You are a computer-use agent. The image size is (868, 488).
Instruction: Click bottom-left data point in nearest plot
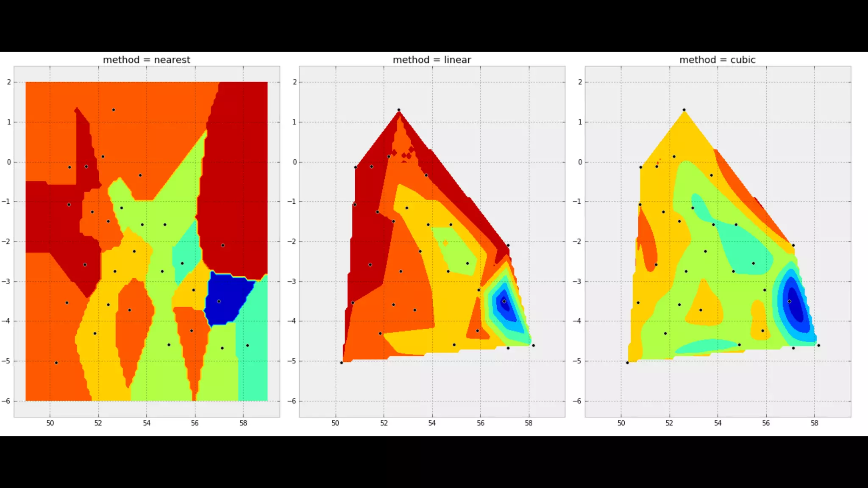tap(56, 363)
